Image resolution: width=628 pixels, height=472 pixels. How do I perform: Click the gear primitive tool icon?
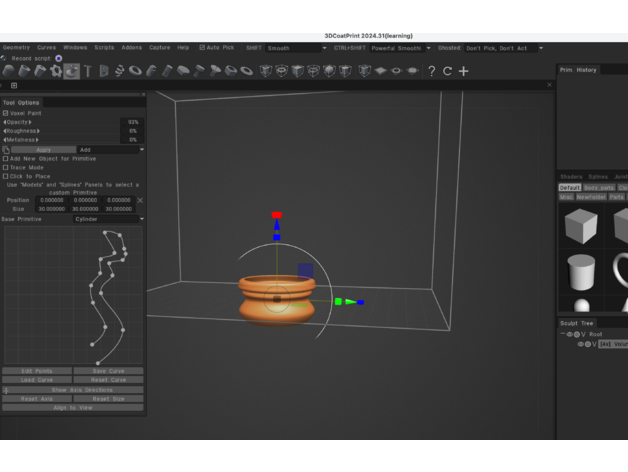[56, 71]
